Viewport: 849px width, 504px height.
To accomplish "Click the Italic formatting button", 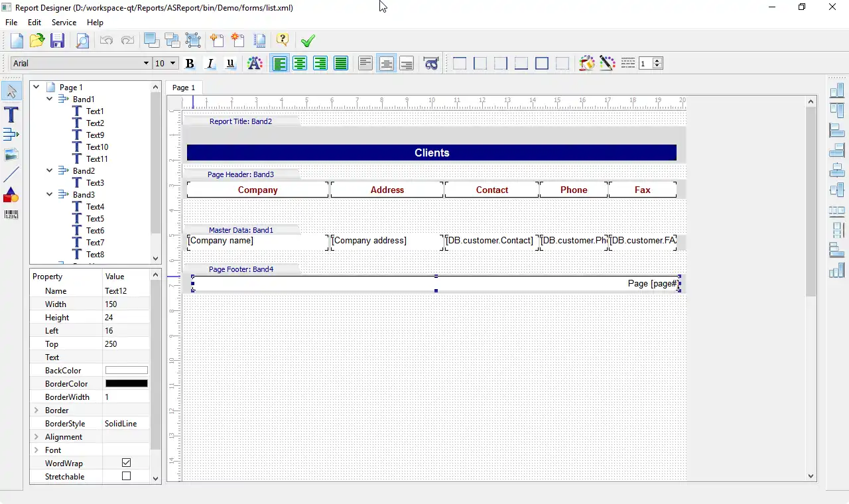I will pyautogui.click(x=210, y=64).
